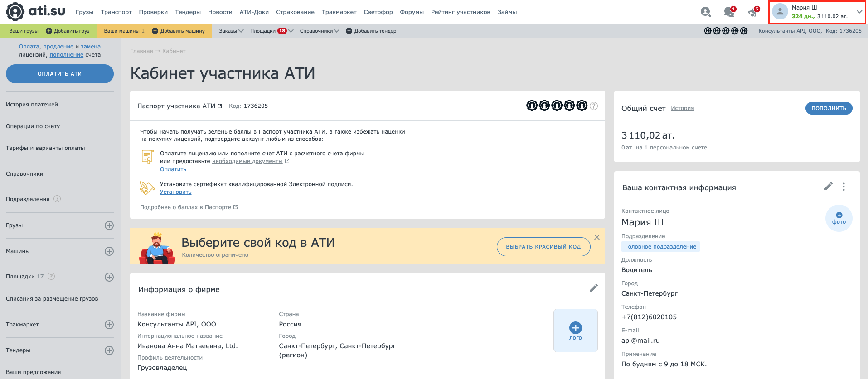Open announcements megaphone icon with badge 5
This screenshot has width=868, height=379.
click(x=753, y=12)
